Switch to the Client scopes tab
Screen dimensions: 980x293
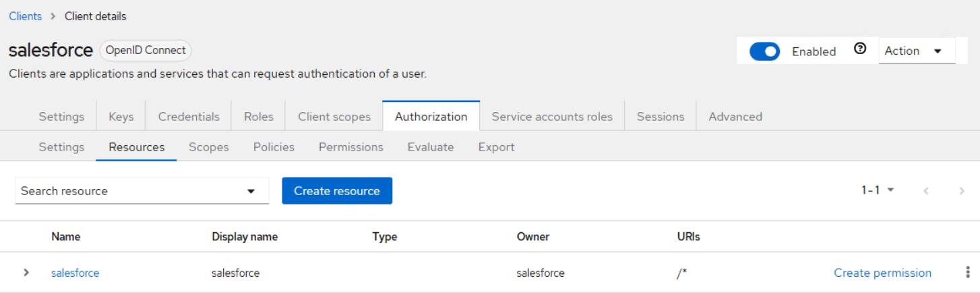(x=334, y=117)
